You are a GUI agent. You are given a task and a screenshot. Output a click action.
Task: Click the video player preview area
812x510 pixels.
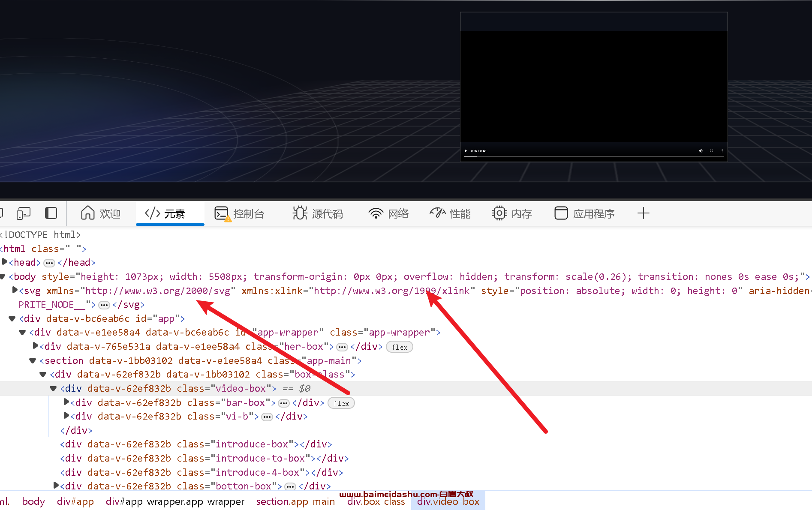point(594,87)
